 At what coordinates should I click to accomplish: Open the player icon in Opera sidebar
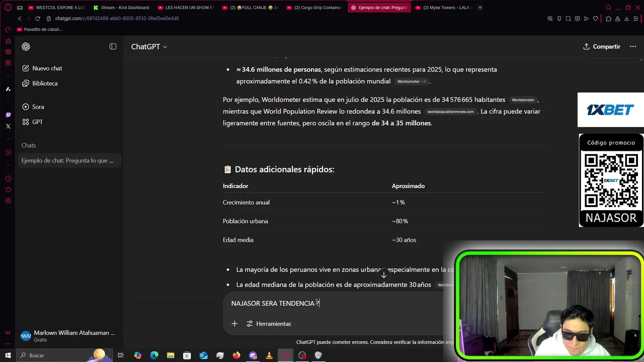point(8,152)
